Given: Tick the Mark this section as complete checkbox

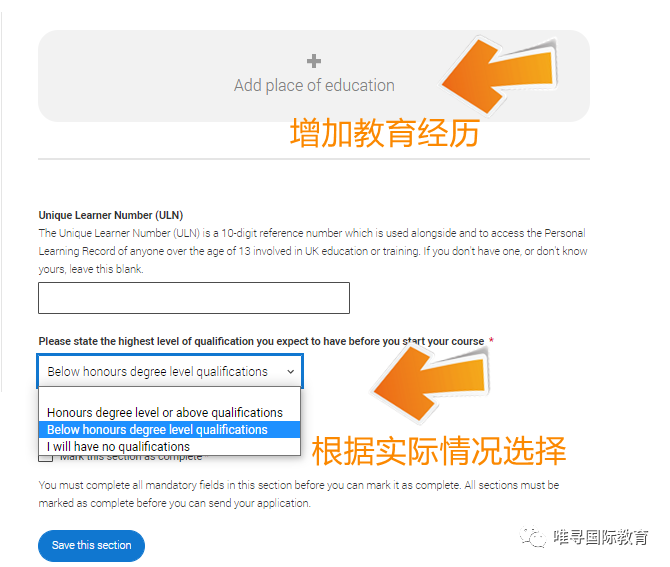Looking at the screenshot, I should tap(45, 457).
